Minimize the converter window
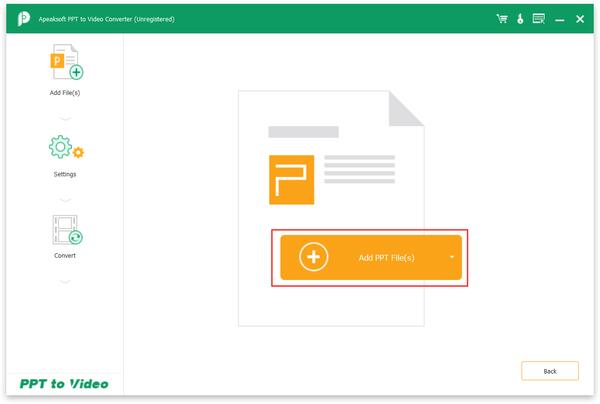 tap(559, 19)
